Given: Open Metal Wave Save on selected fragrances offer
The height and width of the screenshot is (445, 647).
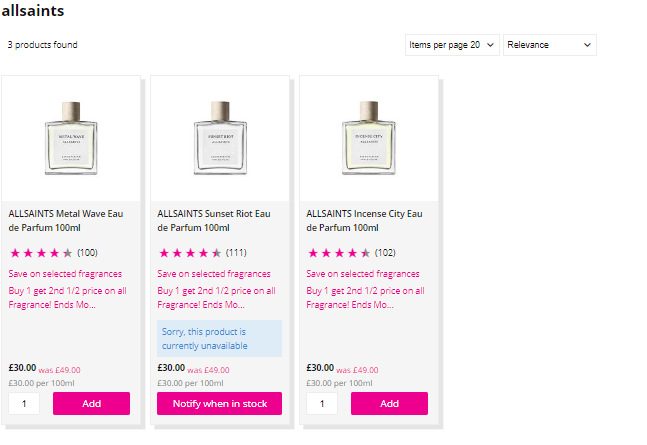Looking at the screenshot, I should coord(65,274).
